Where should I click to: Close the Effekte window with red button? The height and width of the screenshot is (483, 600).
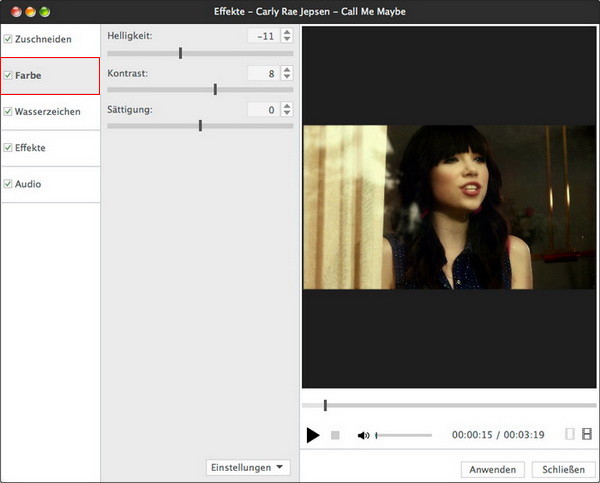coord(16,12)
